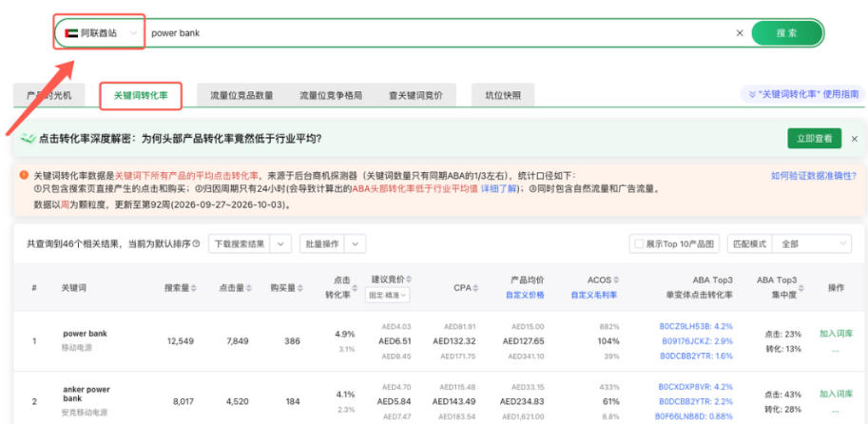
Task: Click search volume value 8,017
Action: pos(183,401)
